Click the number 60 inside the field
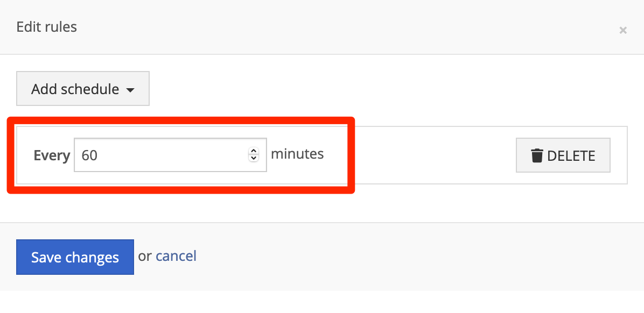Image resolution: width=644 pixels, height=313 pixels. pos(89,156)
